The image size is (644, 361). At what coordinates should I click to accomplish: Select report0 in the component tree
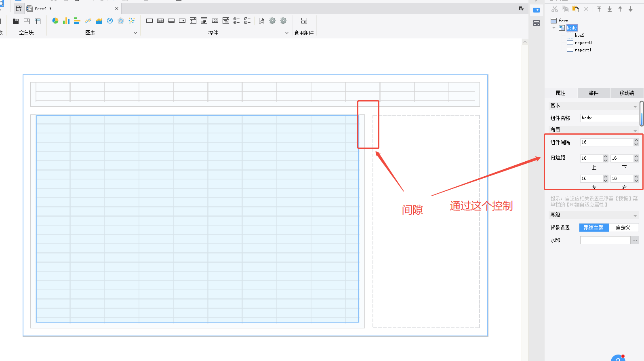coord(583,42)
